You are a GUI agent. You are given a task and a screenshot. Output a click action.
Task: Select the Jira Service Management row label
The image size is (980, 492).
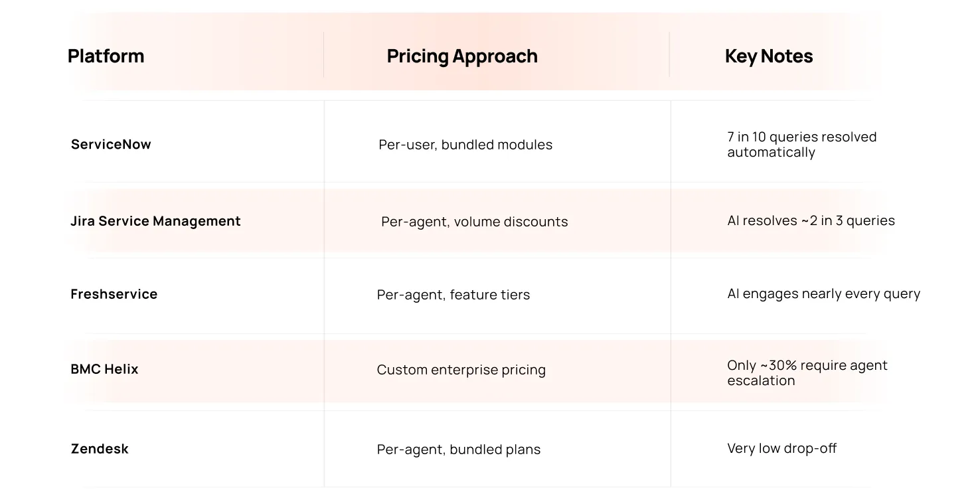point(155,221)
